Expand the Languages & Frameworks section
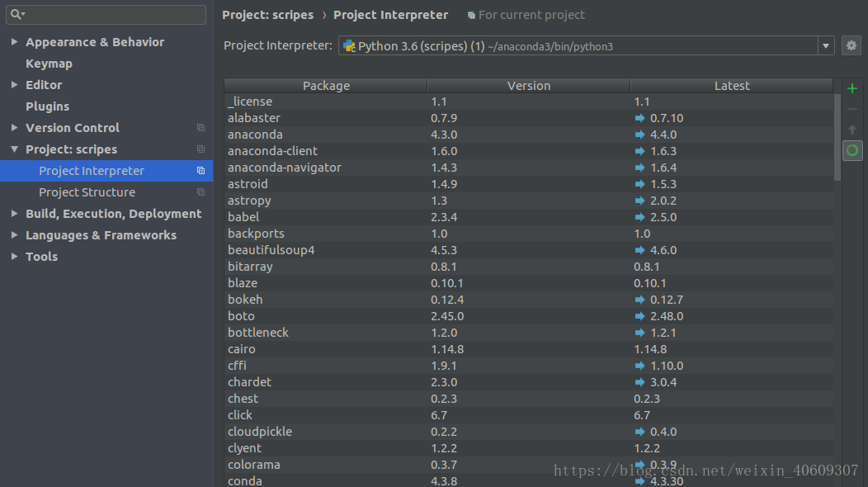Screen dimensions: 868x487 [x=14, y=235]
